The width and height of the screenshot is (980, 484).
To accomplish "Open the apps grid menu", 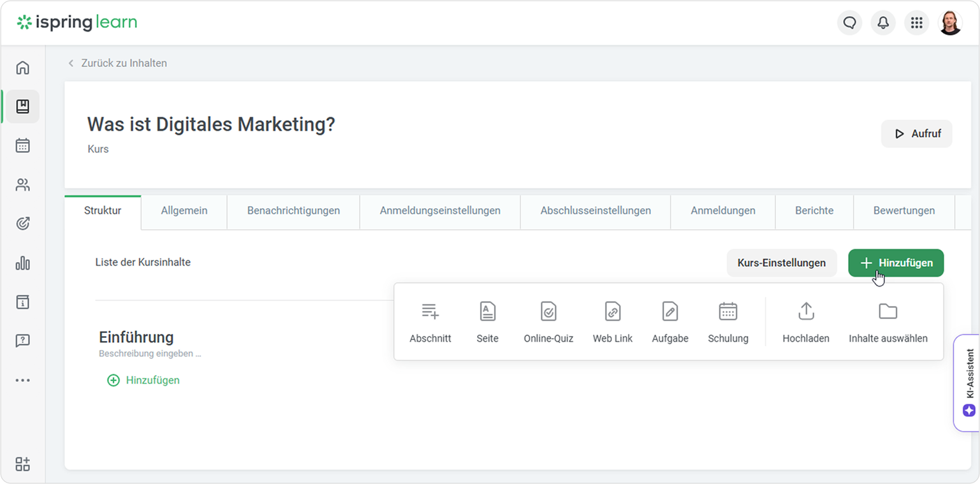I will 916,23.
